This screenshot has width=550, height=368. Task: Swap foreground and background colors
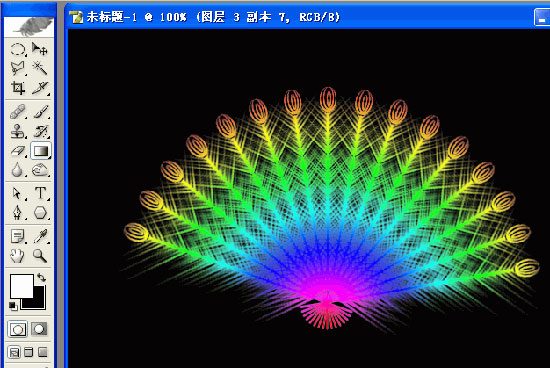point(41,277)
